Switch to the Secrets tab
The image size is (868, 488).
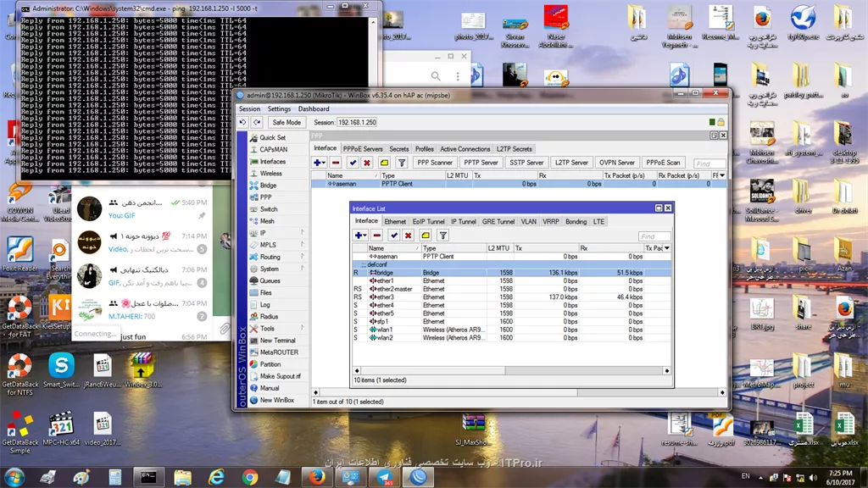point(398,149)
